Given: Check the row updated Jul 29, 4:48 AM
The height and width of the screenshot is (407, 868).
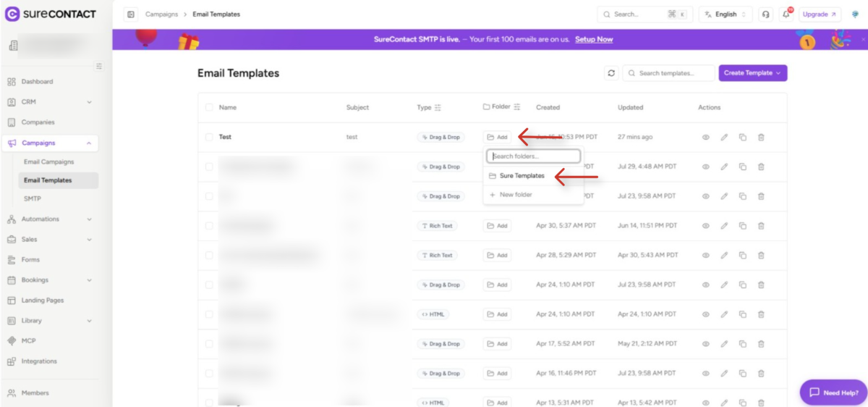Looking at the screenshot, I should point(209,167).
